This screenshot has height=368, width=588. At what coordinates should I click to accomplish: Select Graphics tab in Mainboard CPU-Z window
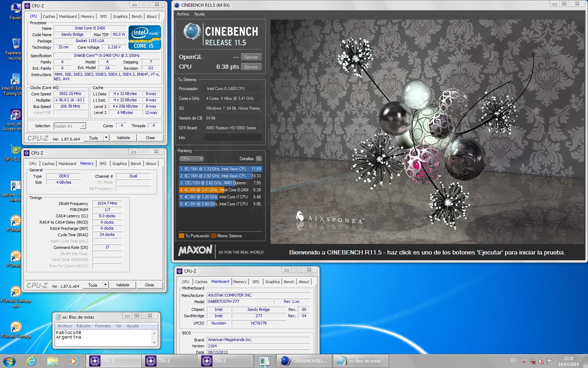[272, 282]
